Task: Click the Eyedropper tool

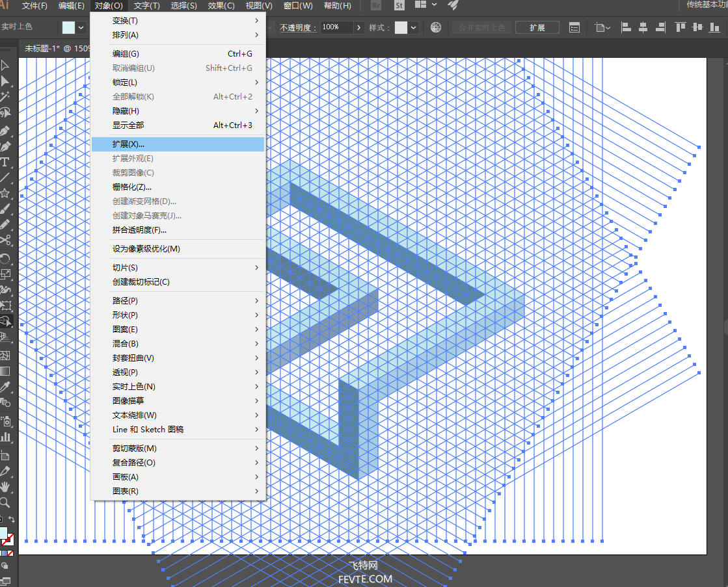Action: pos(5,387)
